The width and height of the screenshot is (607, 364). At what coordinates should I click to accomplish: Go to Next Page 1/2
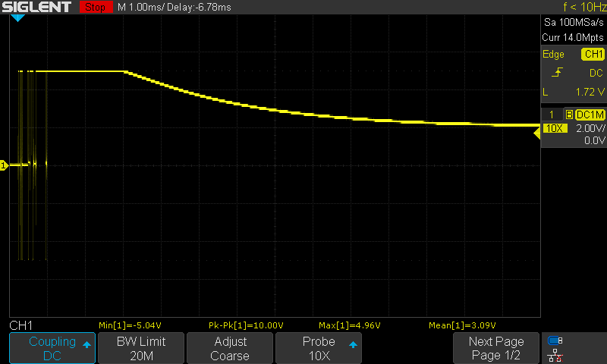[496, 348]
